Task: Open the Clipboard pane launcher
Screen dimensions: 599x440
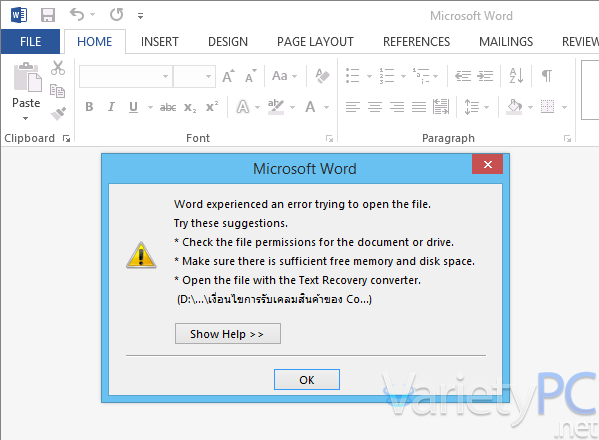Action: pyautogui.click(x=66, y=138)
